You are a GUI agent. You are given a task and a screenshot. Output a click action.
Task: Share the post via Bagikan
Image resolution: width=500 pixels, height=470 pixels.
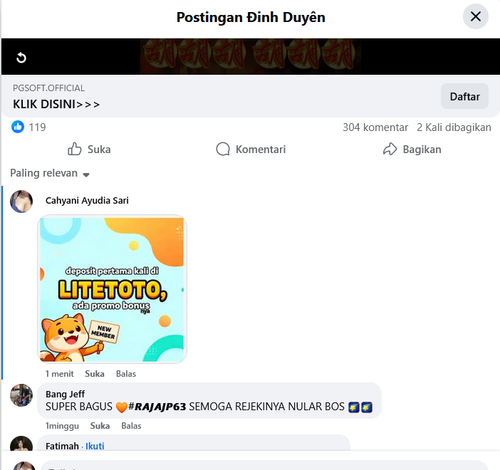coord(412,149)
